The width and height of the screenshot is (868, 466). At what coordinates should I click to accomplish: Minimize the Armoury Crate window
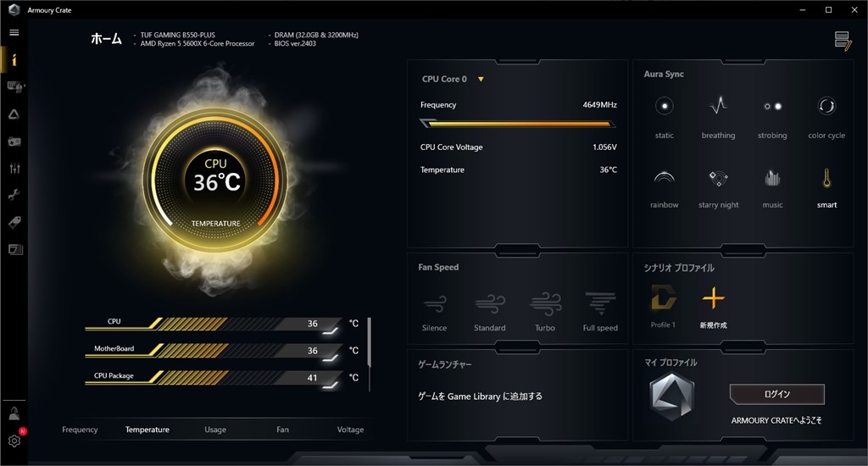[x=803, y=10]
